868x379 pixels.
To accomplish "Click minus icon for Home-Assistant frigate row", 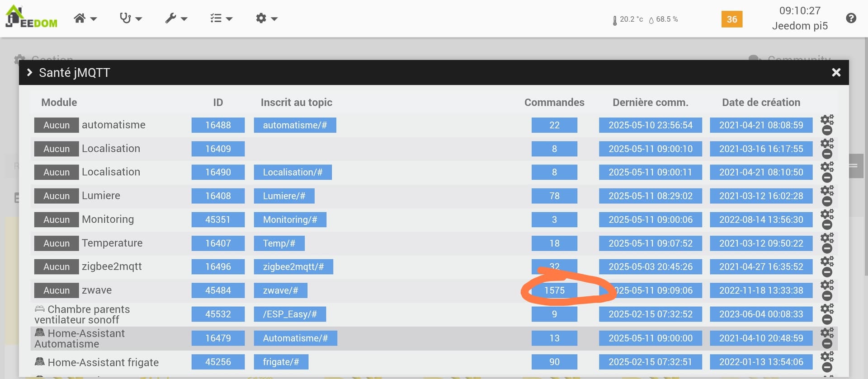I will [827, 368].
